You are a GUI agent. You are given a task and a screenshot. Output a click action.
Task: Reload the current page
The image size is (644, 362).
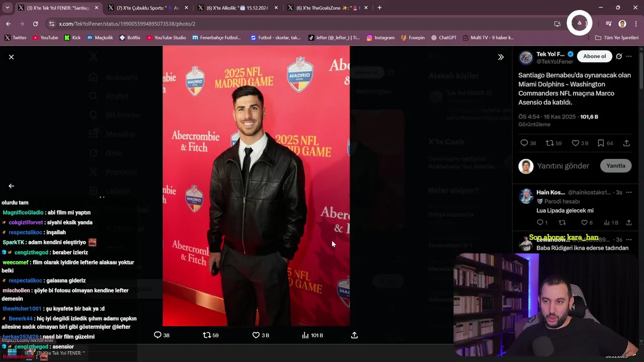[35, 24]
